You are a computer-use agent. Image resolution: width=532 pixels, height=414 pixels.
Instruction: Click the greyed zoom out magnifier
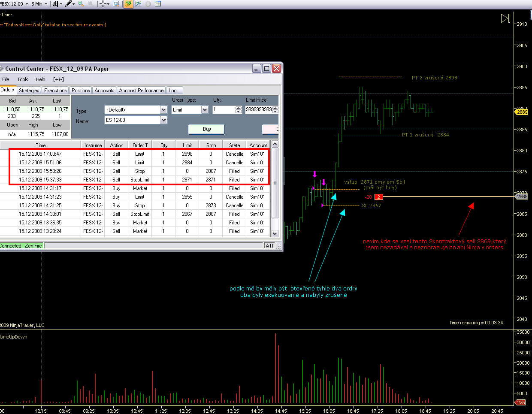pos(91,4)
